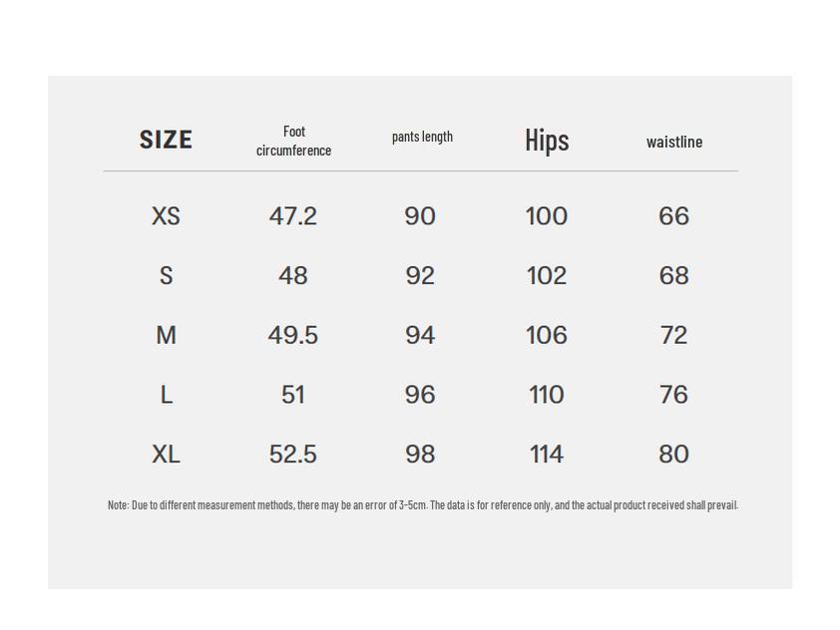Screen dimensions: 840x630
Task: Select hips value 110
Action: tap(547, 396)
